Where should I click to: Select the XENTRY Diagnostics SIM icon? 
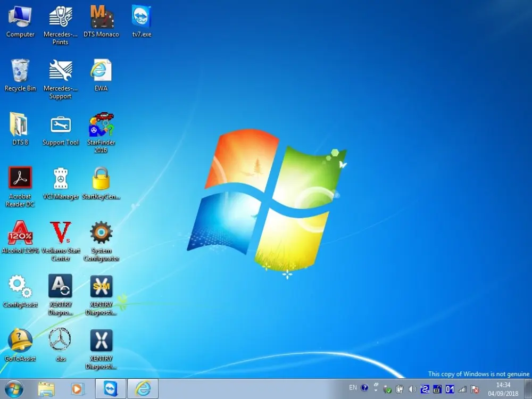pyautogui.click(x=101, y=295)
